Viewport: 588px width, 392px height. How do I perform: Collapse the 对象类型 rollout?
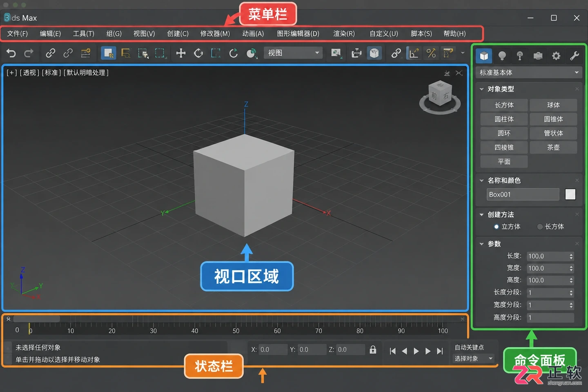coord(481,89)
